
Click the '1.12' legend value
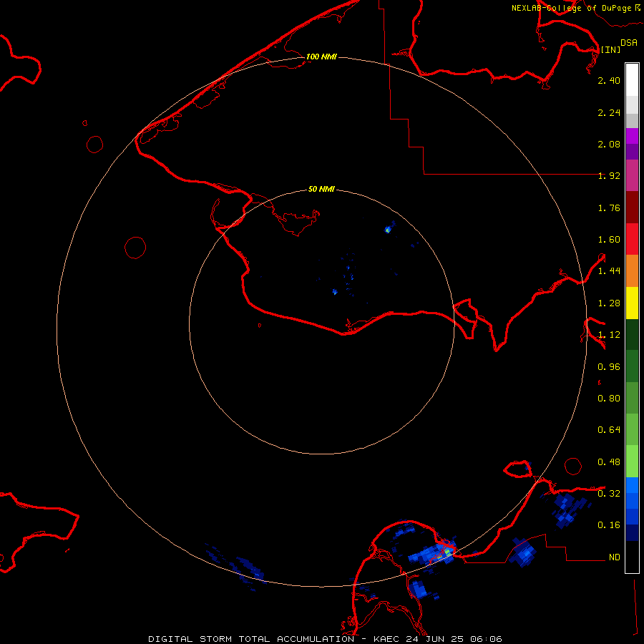tap(609, 335)
